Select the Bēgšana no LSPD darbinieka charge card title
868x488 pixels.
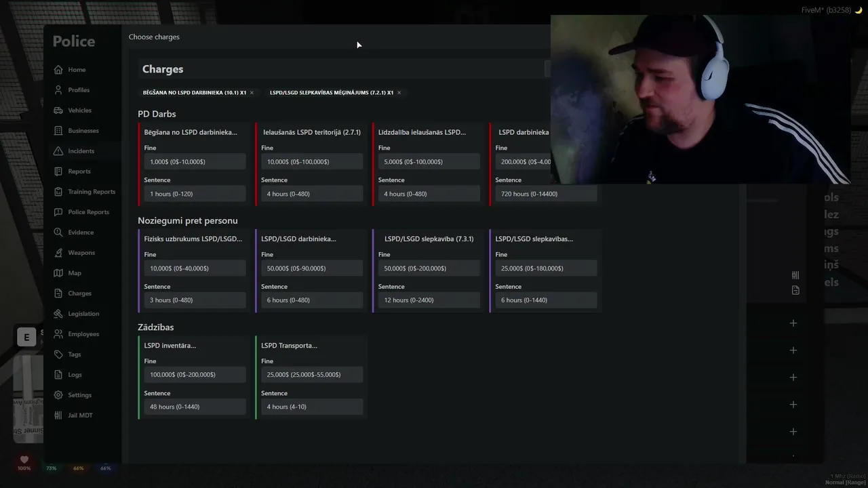191,132
